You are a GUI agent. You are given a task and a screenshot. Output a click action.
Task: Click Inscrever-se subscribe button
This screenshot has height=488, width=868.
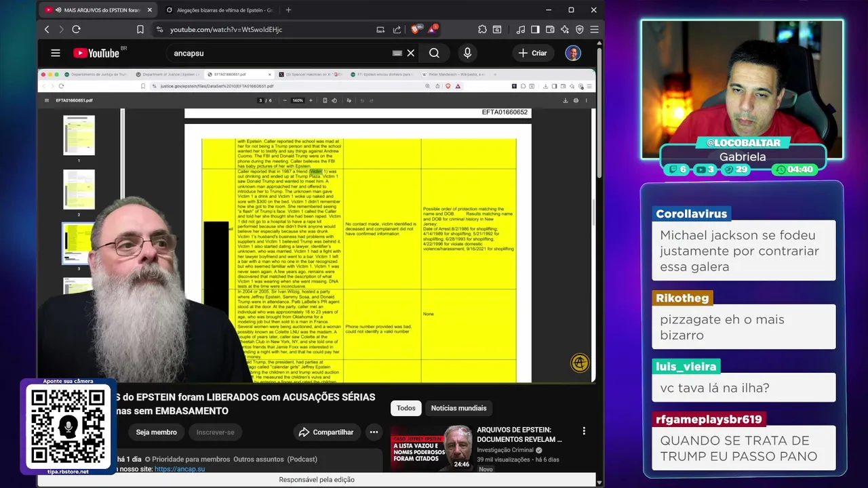click(215, 432)
